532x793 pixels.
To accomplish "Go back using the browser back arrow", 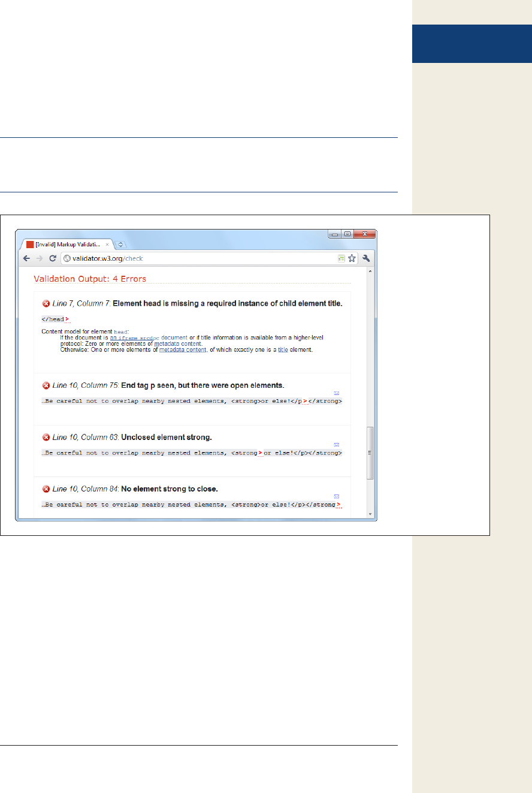I will [x=26, y=258].
